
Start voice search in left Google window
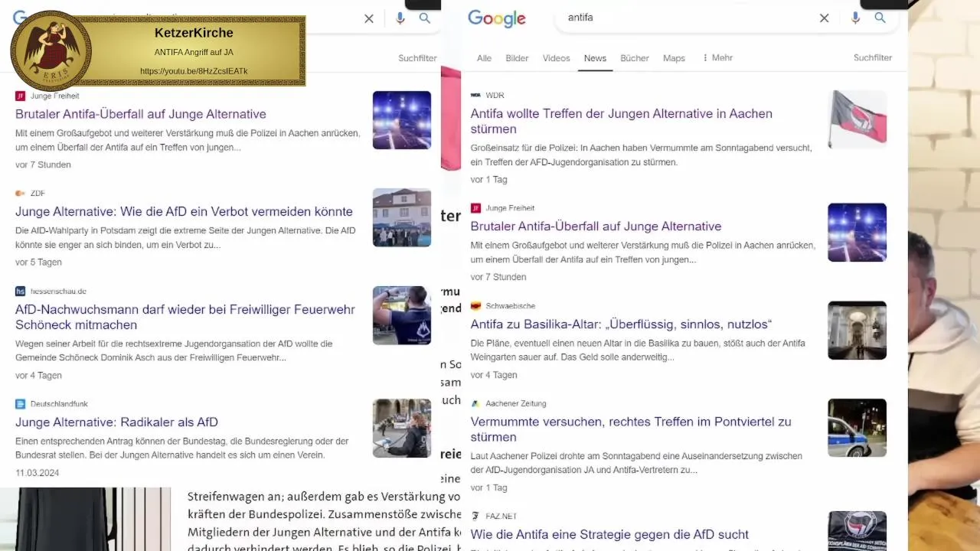pyautogui.click(x=400, y=18)
